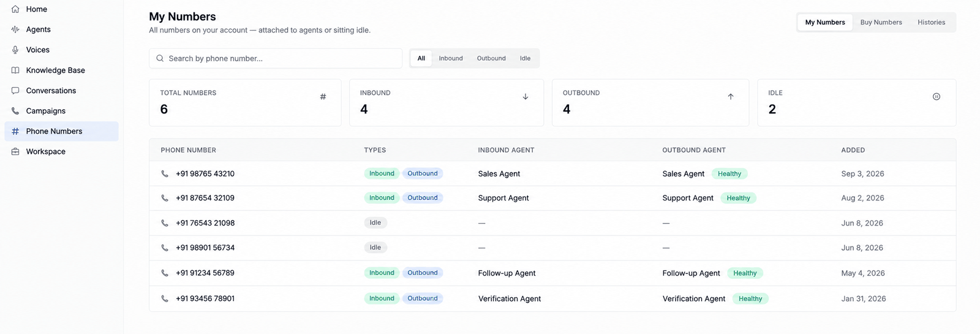This screenshot has width=980, height=334.
Task: Click the down arrow icon in Inbound card
Action: [x=526, y=97]
